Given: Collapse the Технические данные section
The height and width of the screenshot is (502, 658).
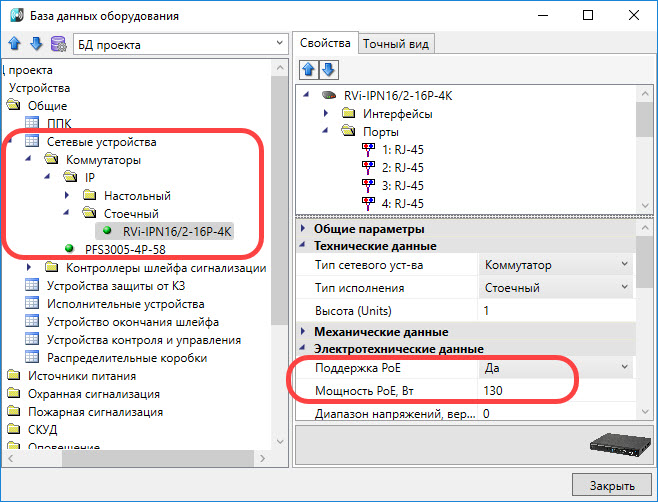Looking at the screenshot, I should tap(302, 245).
